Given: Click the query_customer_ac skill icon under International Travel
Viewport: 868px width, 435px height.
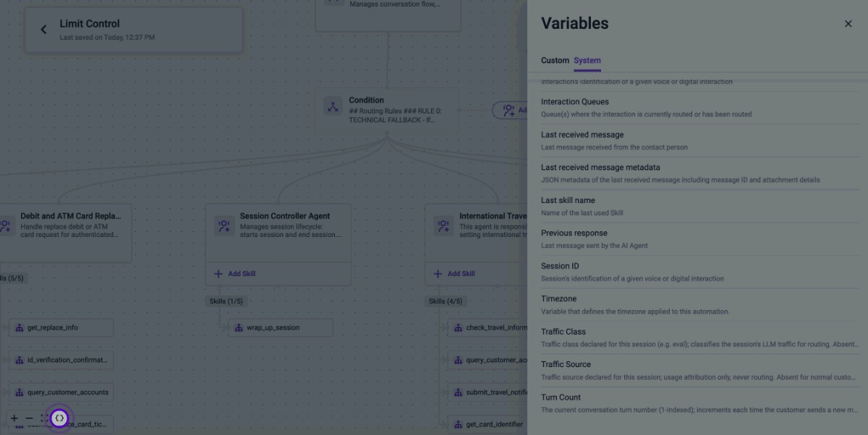Looking at the screenshot, I should tap(458, 360).
